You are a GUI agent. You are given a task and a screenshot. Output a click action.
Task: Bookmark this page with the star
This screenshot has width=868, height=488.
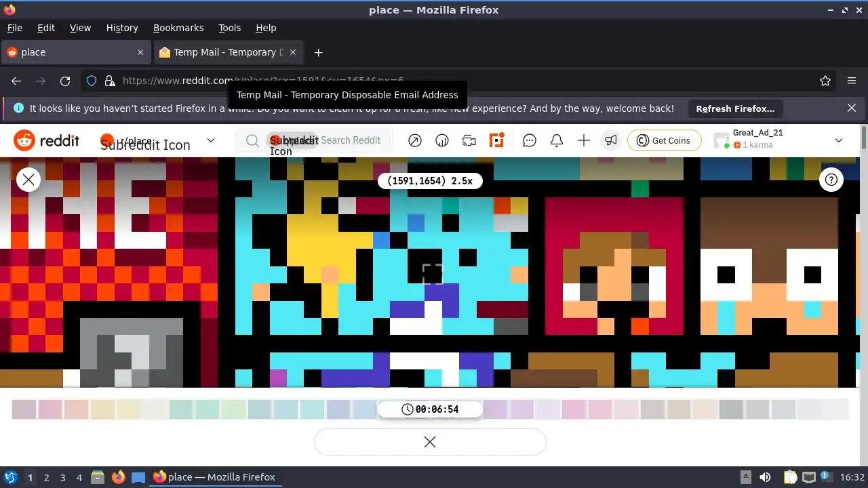[825, 81]
